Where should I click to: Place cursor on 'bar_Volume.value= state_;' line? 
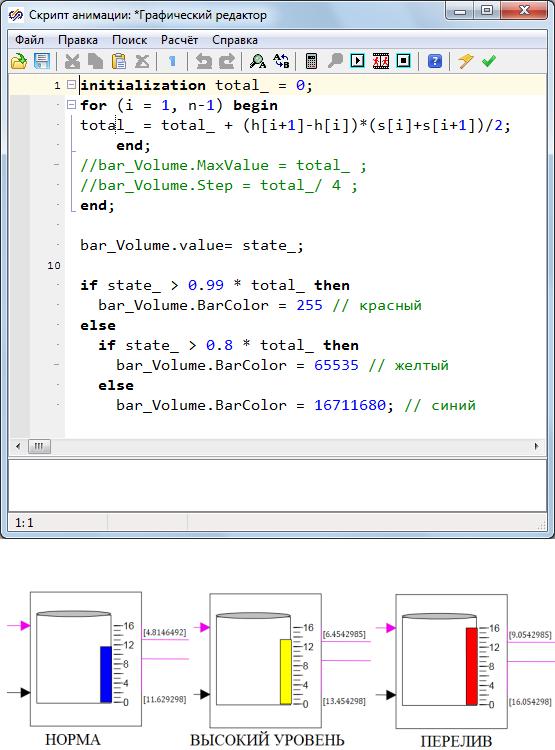click(192, 246)
